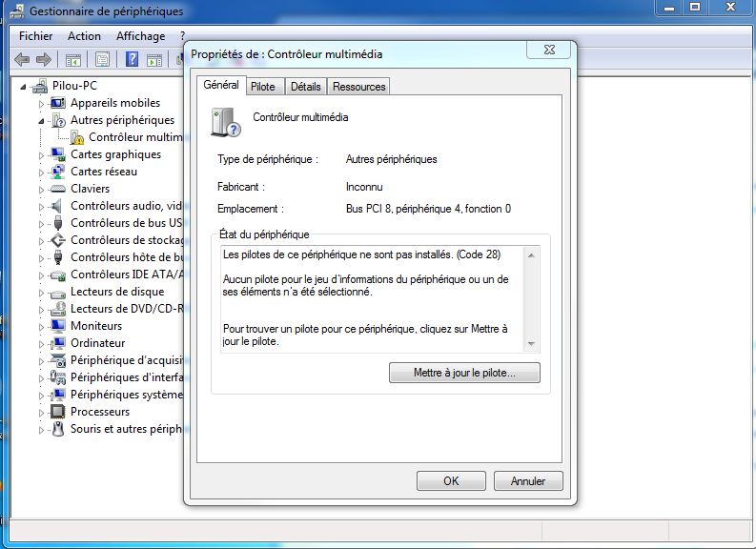Click the Moniteurs monitor icon
The height and width of the screenshot is (549, 756).
click(58, 326)
